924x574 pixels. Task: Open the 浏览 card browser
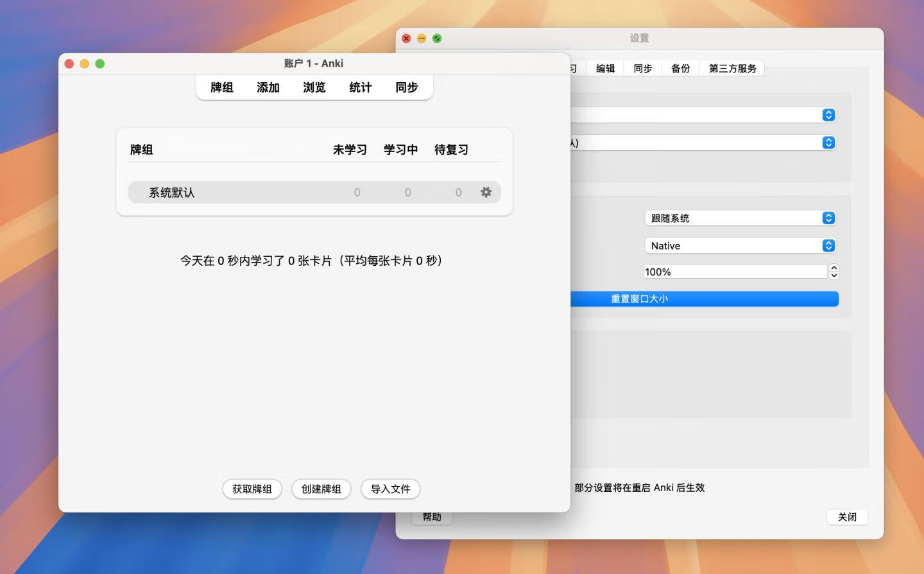314,87
